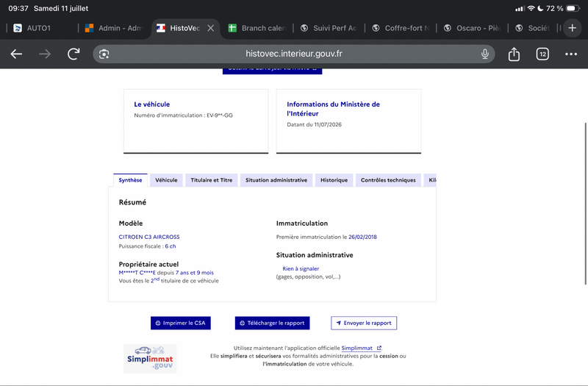
Task: Click the Imprimer le CSA button
Action: [180, 323]
